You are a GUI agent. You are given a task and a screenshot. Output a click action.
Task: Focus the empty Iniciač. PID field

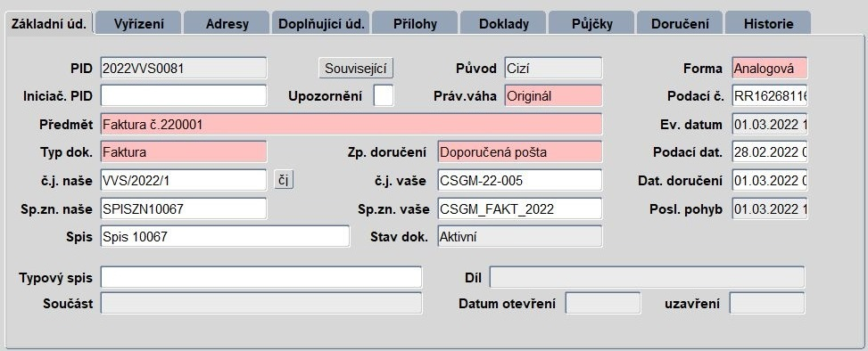183,95
